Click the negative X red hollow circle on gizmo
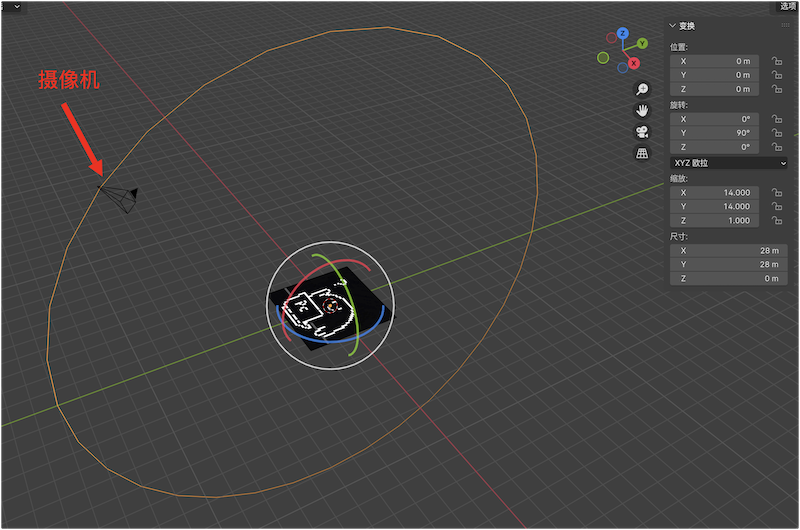 [x=611, y=38]
